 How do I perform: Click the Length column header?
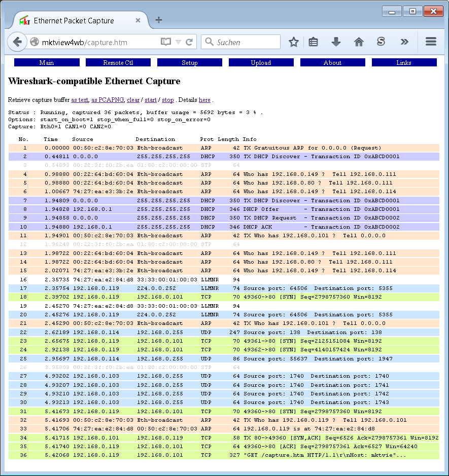pos(228,139)
